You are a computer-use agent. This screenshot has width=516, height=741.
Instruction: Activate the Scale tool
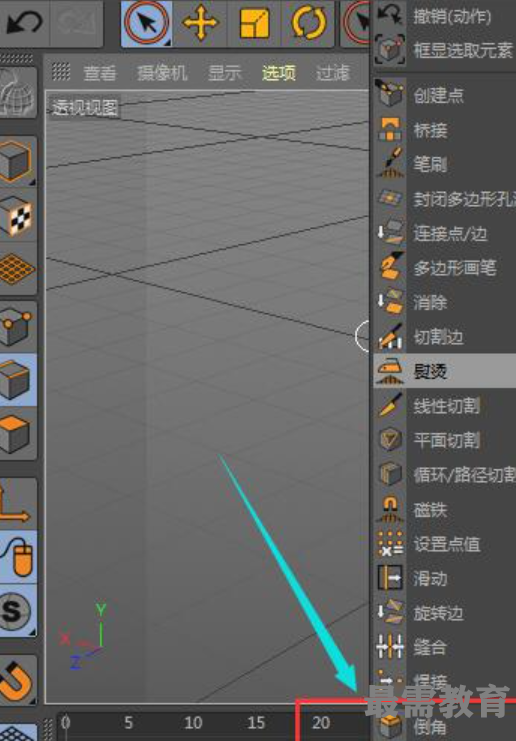254,23
